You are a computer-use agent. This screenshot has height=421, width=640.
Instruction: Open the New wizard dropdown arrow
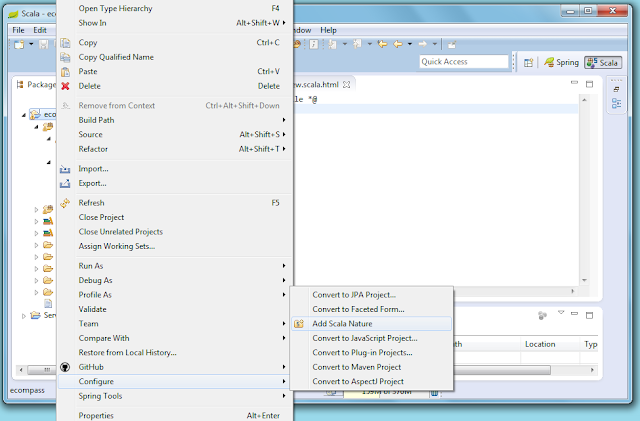click(31, 44)
